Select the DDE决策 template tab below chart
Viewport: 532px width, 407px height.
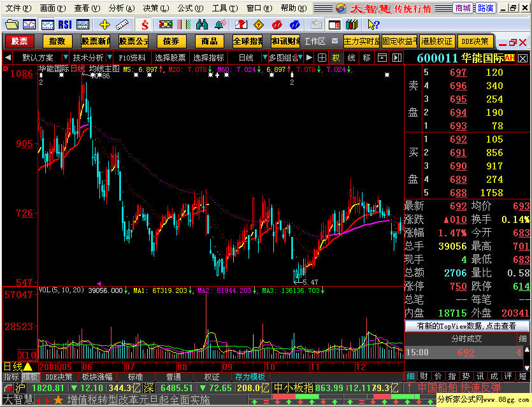pyautogui.click(x=59, y=377)
